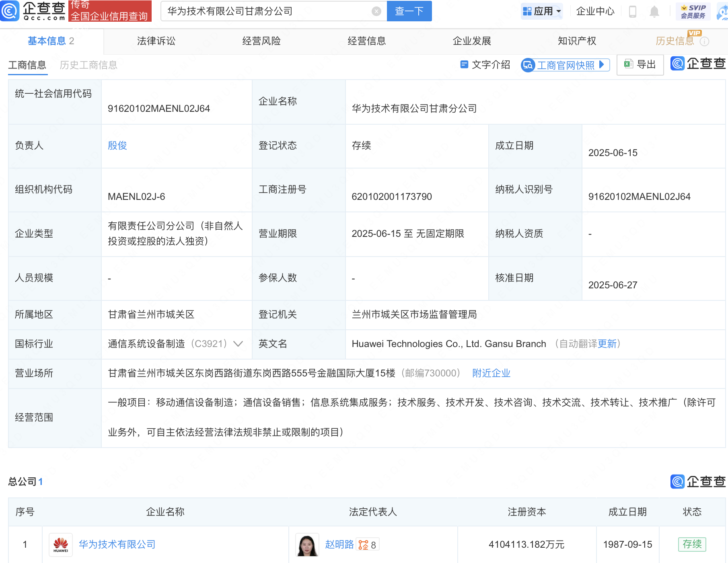This screenshot has height=563, width=728.
Task: Click the 总公司 1 section heading
Action: [x=25, y=482]
